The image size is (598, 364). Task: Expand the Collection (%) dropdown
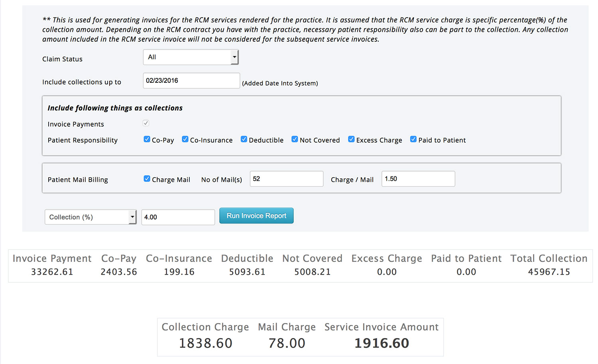90,217
